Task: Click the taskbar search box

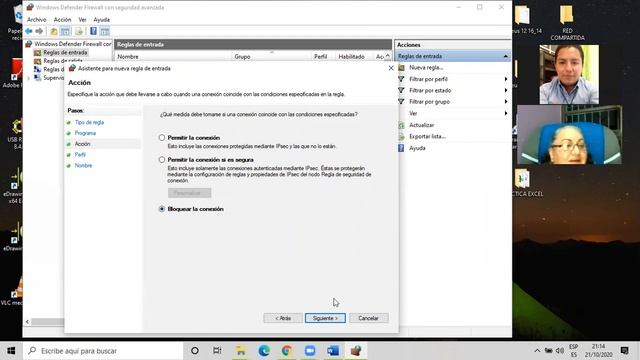Action: click(x=102, y=351)
